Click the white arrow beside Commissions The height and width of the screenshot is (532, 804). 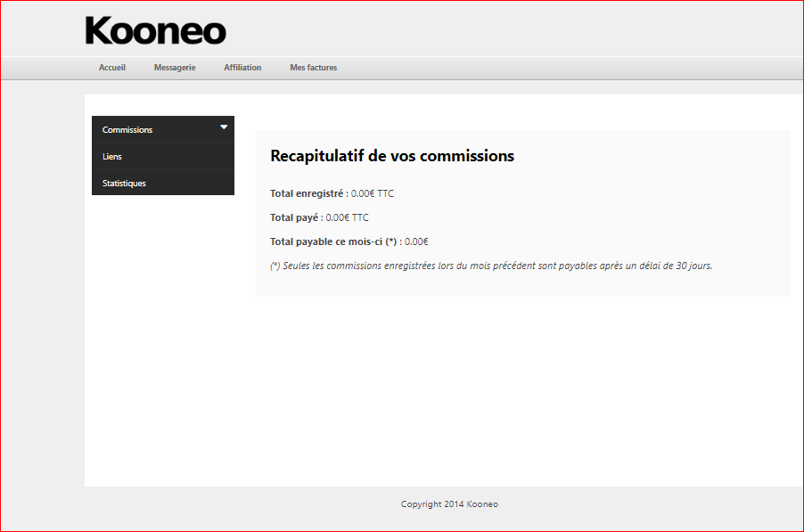[x=224, y=127]
